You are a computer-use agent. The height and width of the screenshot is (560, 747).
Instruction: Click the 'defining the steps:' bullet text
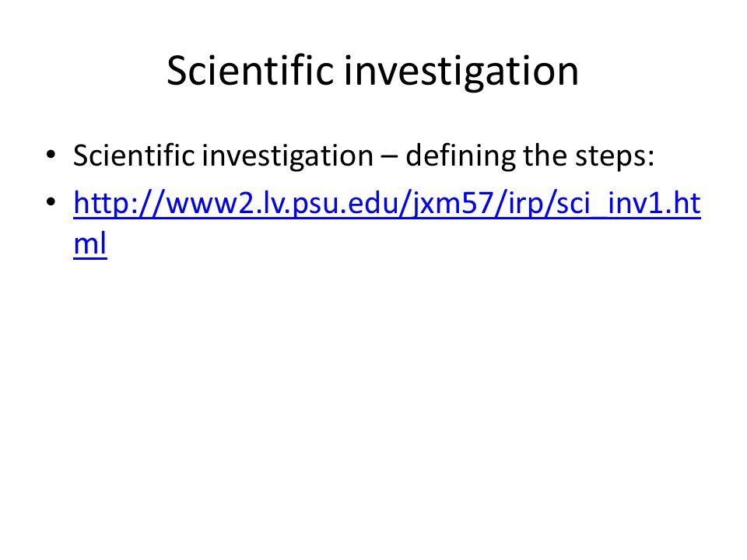(530, 156)
